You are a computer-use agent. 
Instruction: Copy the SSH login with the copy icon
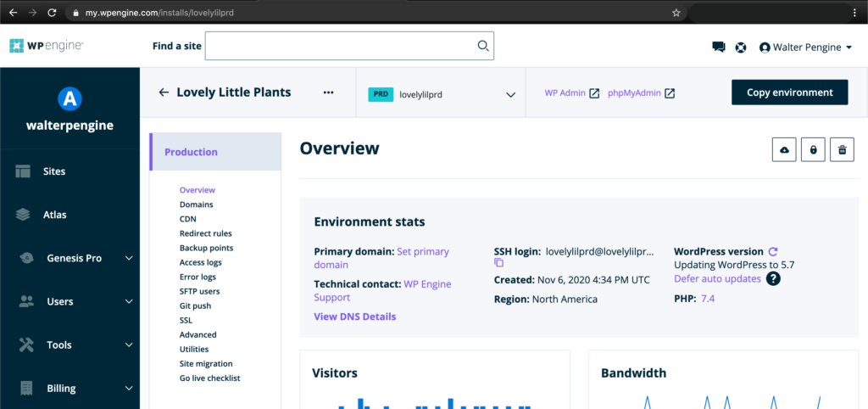click(x=498, y=263)
